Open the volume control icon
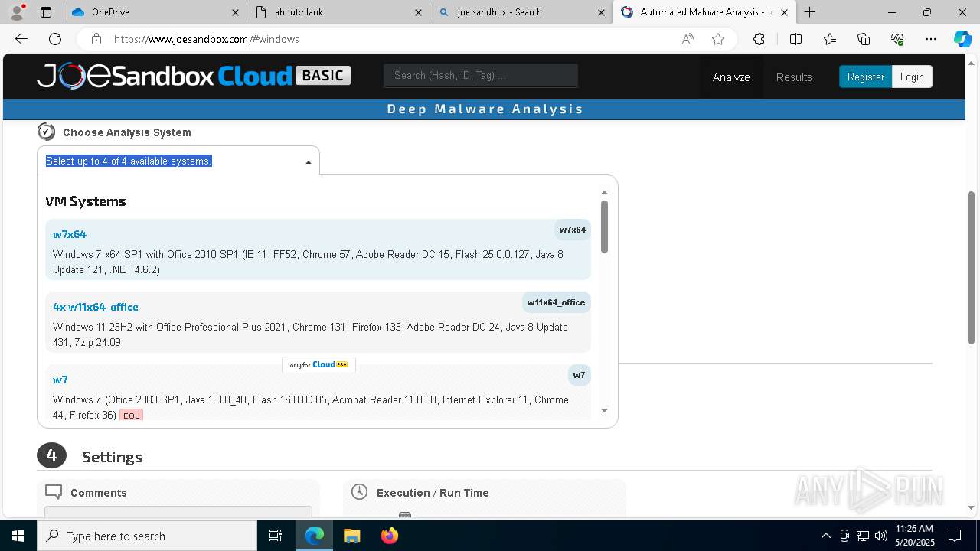This screenshot has width=980, height=551. [880, 536]
